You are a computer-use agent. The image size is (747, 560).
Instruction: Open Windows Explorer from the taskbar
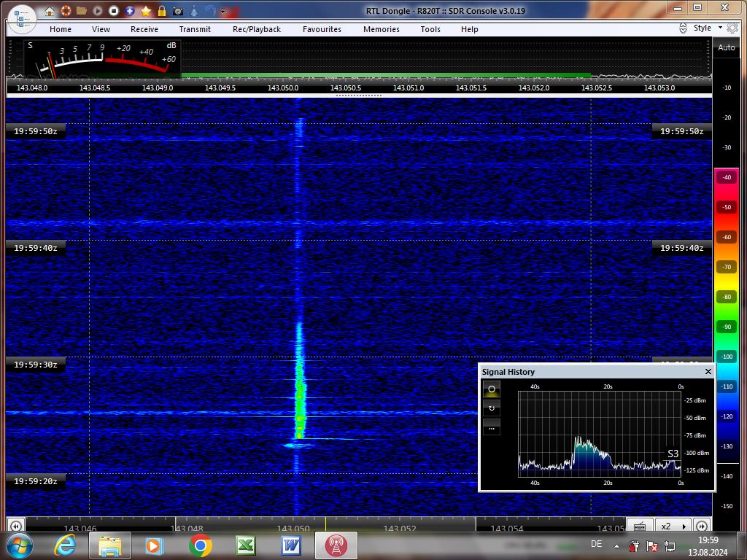110,545
